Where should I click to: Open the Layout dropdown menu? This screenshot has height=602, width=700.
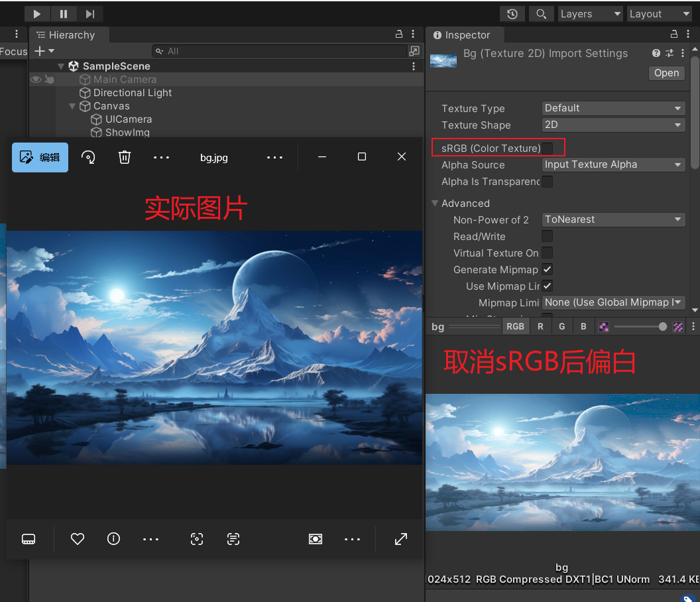pyautogui.click(x=659, y=13)
